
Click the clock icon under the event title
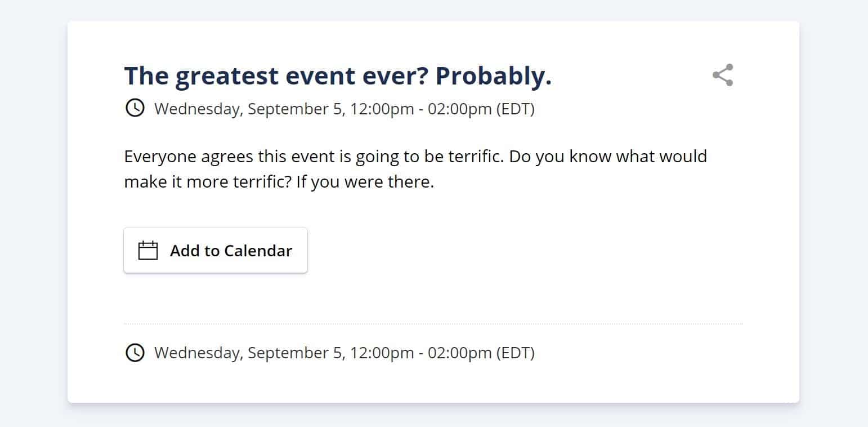tap(135, 108)
